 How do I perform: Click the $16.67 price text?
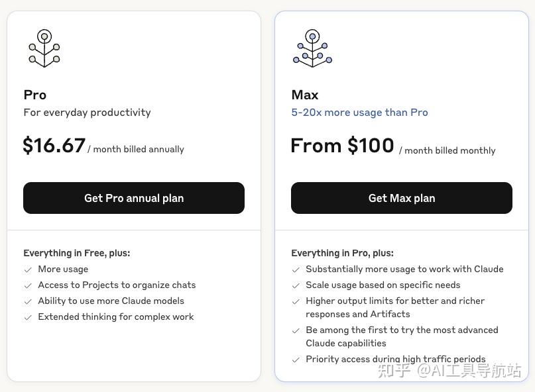(x=54, y=146)
